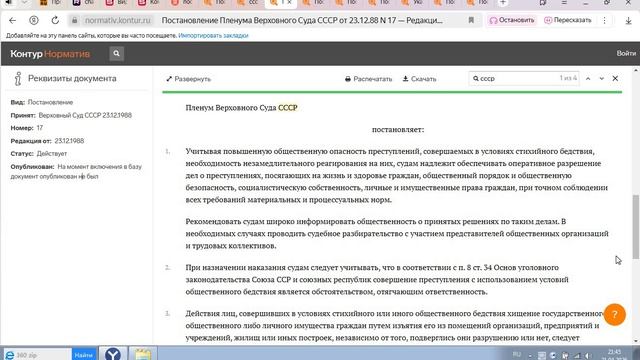Go back using the browser back arrow
The height and width of the screenshot is (360, 640).
(x=13, y=20)
